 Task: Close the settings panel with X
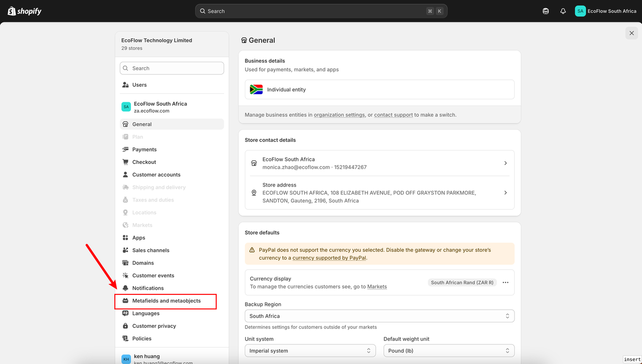[631, 33]
